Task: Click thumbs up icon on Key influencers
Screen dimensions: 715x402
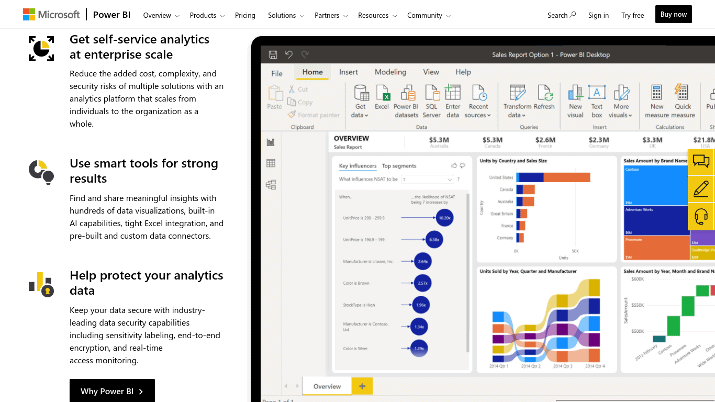Action: click(x=454, y=166)
